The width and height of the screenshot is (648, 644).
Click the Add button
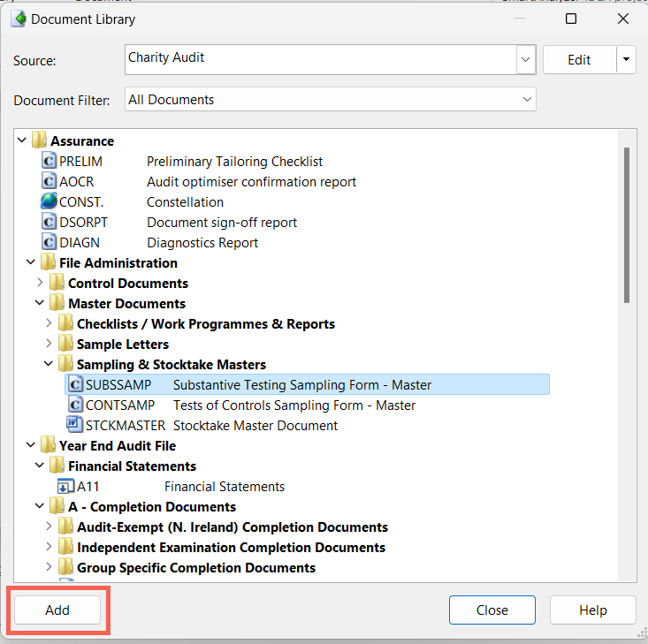click(x=57, y=610)
